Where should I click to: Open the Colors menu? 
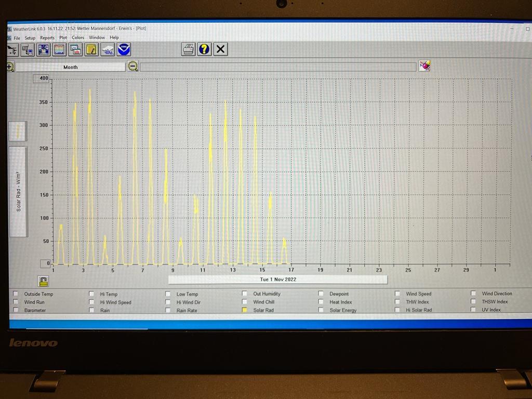[x=78, y=37]
